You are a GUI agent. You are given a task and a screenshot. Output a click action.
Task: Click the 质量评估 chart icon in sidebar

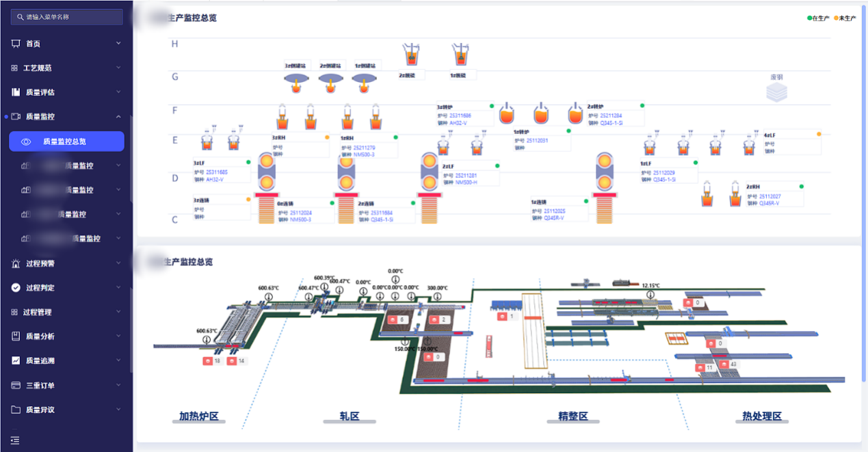pyautogui.click(x=16, y=92)
